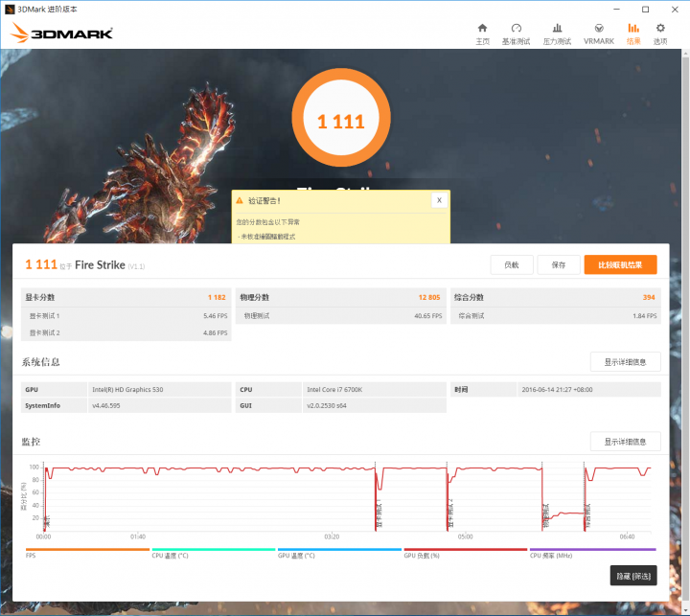
Task: Toggle the CPU 频率 chart legend
Action: pos(593,553)
